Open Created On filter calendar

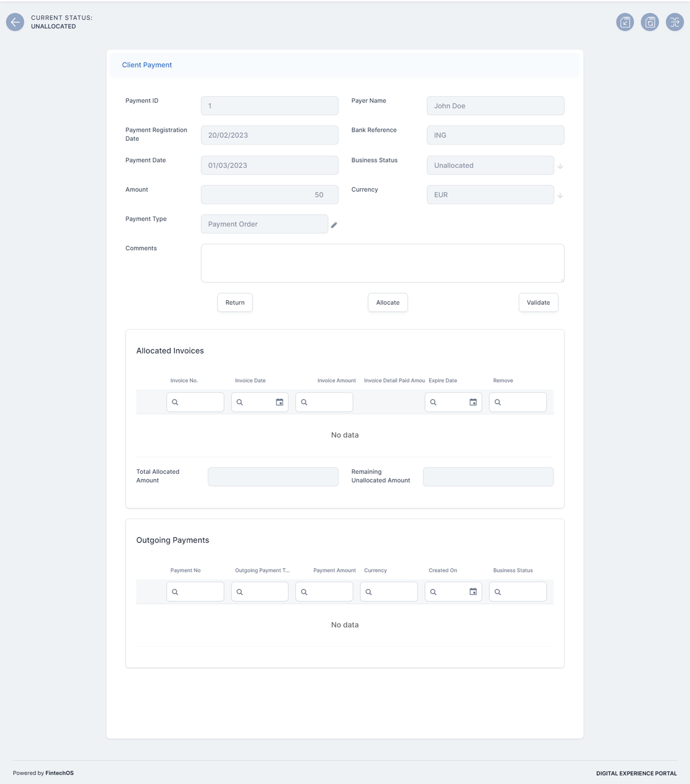coord(473,591)
